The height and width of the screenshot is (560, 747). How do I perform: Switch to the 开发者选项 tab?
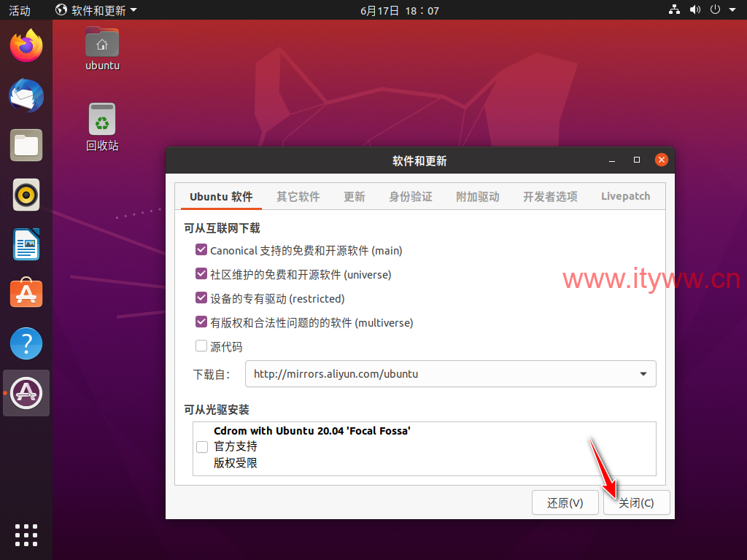coord(550,197)
